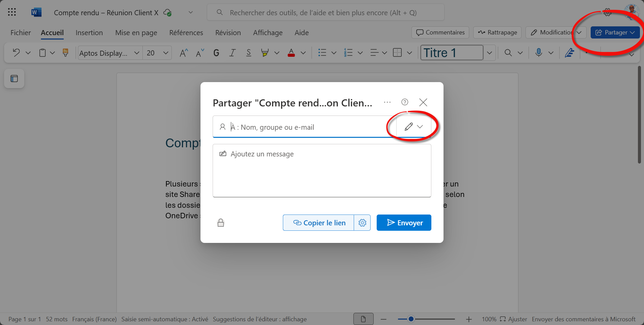The width and height of the screenshot is (644, 325).
Task: Open the Insertion ribbon tab
Action: (89, 33)
